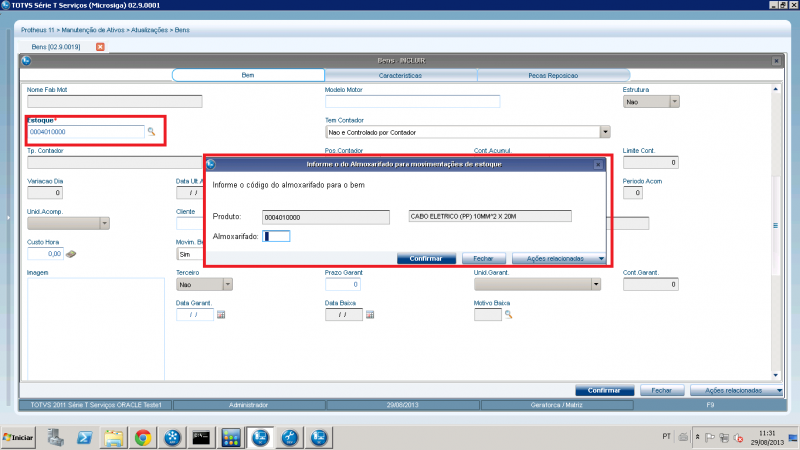The height and width of the screenshot is (450, 800).
Task: Open the Unid.Garant. dropdown
Action: click(x=596, y=284)
